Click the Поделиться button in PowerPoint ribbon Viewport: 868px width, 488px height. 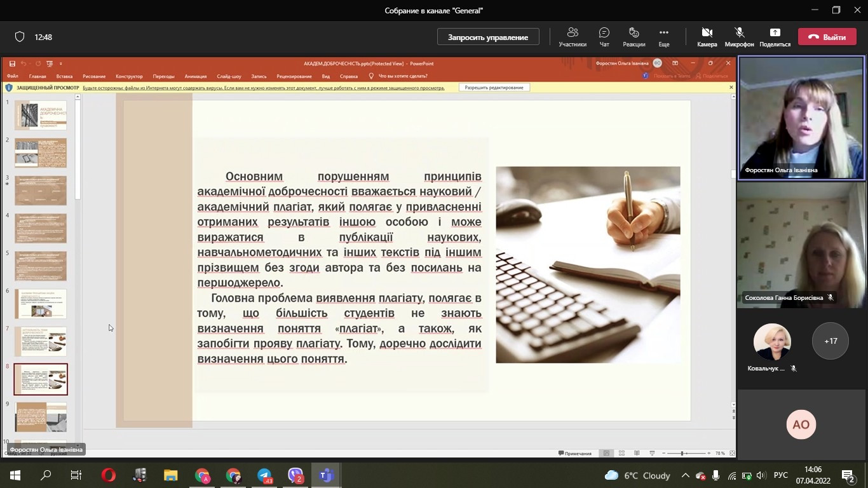[712, 76]
